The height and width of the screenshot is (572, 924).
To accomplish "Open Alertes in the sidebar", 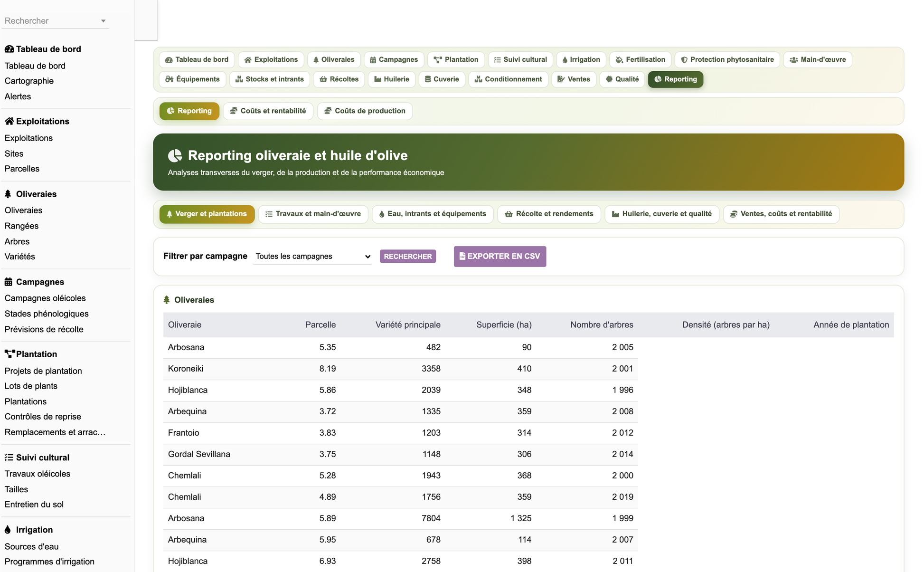I will pyautogui.click(x=18, y=96).
